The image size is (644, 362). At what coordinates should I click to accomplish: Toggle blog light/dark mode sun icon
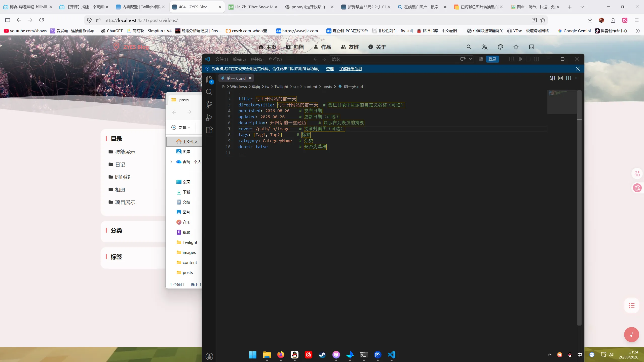click(x=516, y=47)
